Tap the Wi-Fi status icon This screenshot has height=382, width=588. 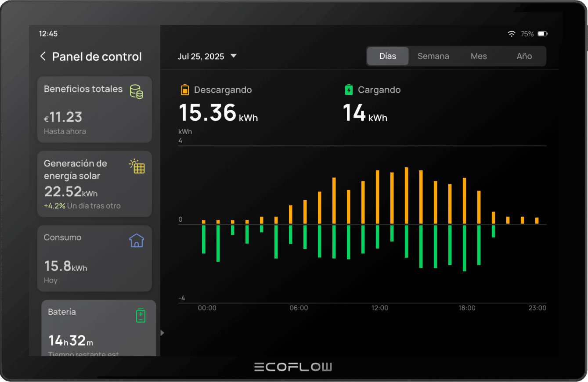[511, 34]
